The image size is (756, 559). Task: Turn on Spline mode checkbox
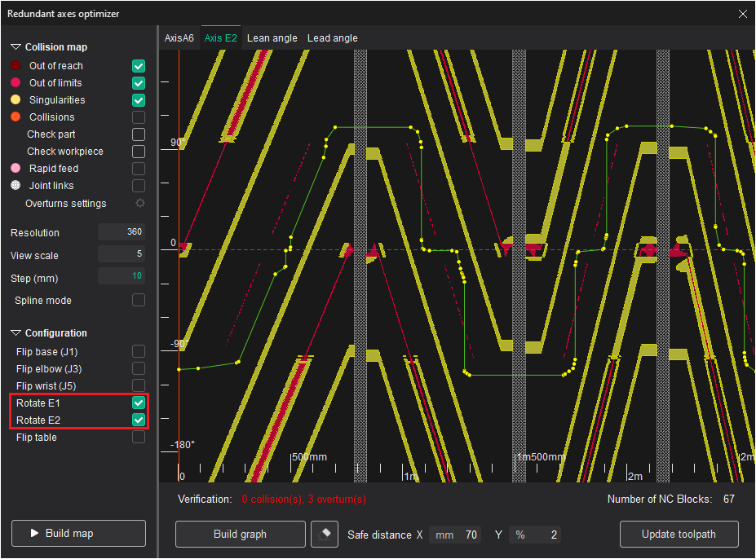[139, 301]
